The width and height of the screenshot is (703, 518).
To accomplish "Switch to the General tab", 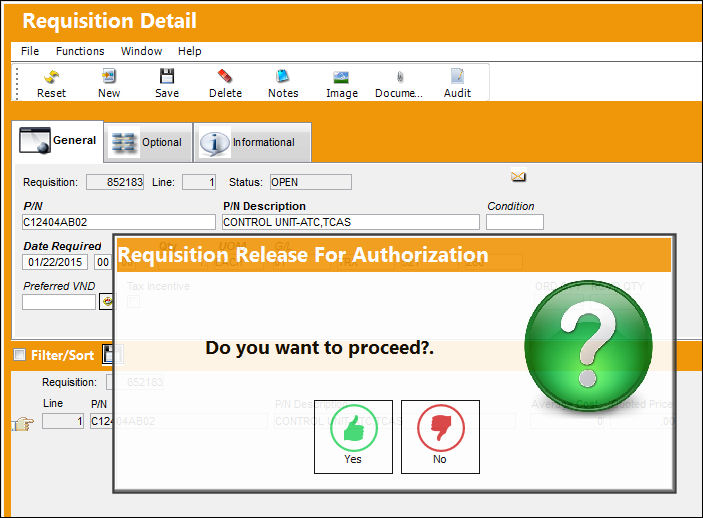I will click(58, 141).
